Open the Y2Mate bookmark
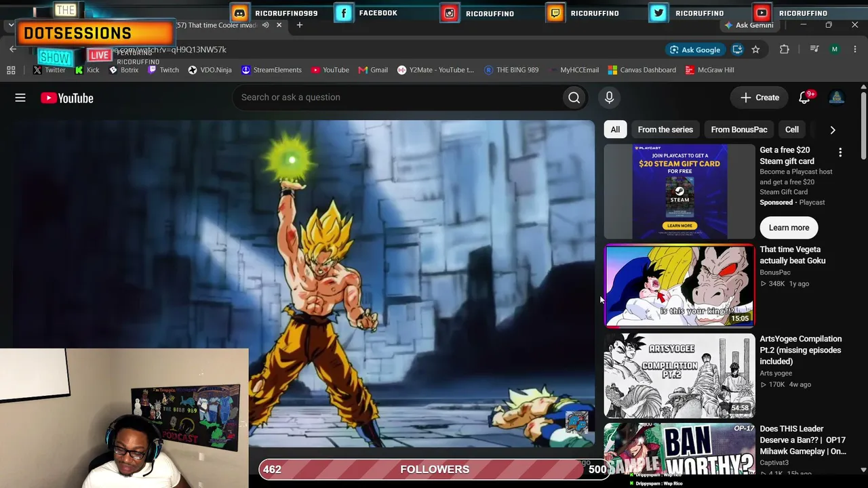This screenshot has width=868, height=488. click(x=435, y=70)
